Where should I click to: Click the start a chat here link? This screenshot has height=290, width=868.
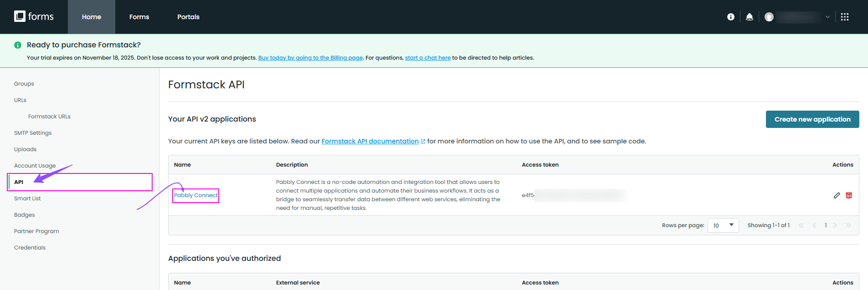coord(427,58)
